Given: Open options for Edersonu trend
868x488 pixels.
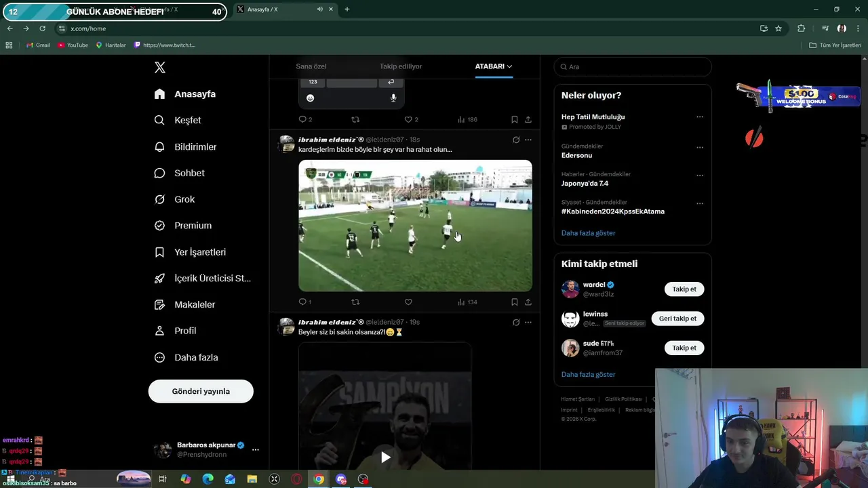Looking at the screenshot, I should (x=700, y=147).
